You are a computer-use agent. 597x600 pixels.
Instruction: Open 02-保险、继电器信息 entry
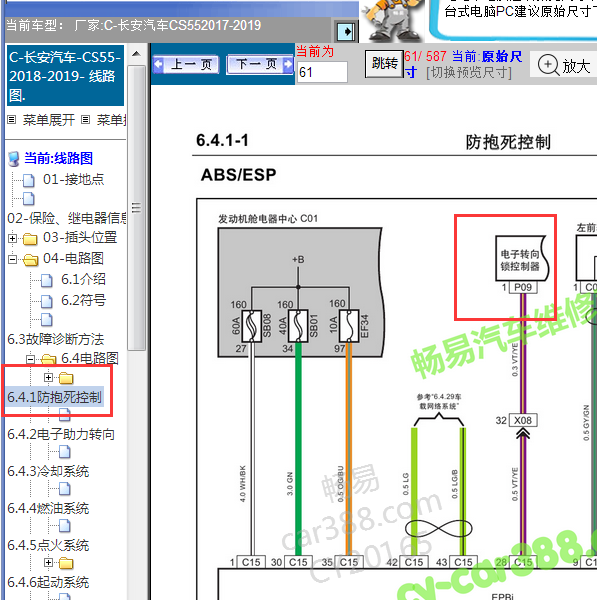click(x=67, y=218)
